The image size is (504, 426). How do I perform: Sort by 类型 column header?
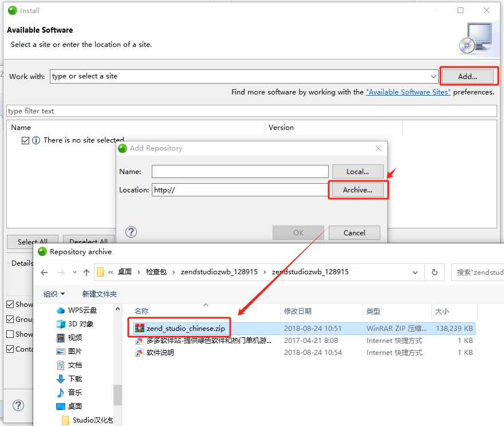pos(373,311)
